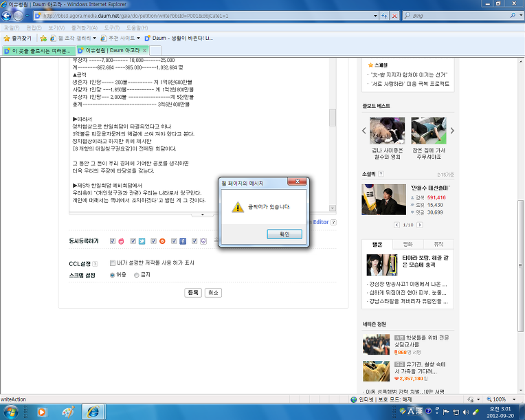Click the browser forward arrow button
This screenshot has width=525, height=420.
[18, 15]
